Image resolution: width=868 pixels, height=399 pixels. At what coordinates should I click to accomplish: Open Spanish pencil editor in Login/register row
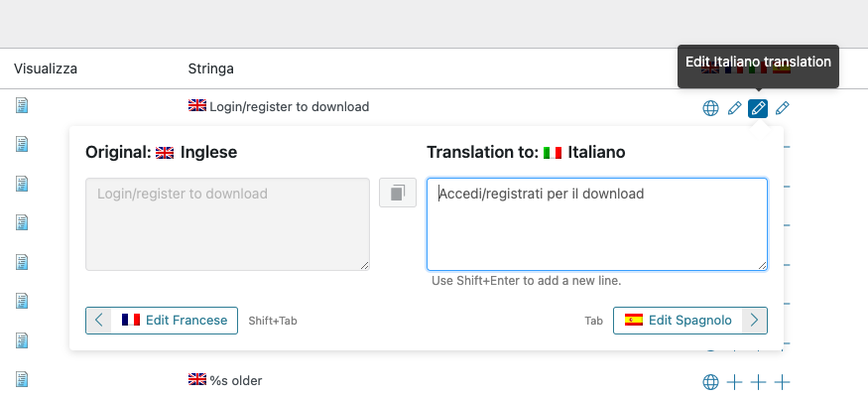pyautogui.click(x=783, y=108)
